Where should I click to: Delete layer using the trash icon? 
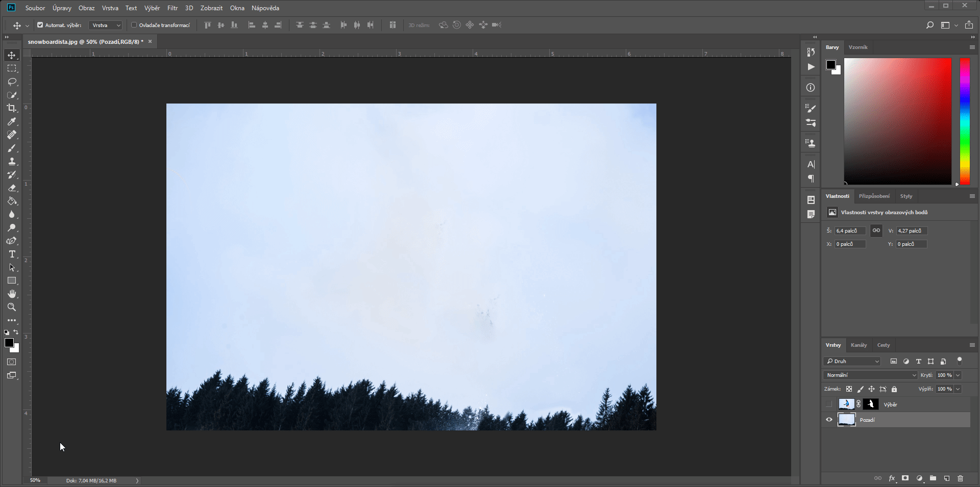[x=961, y=478]
